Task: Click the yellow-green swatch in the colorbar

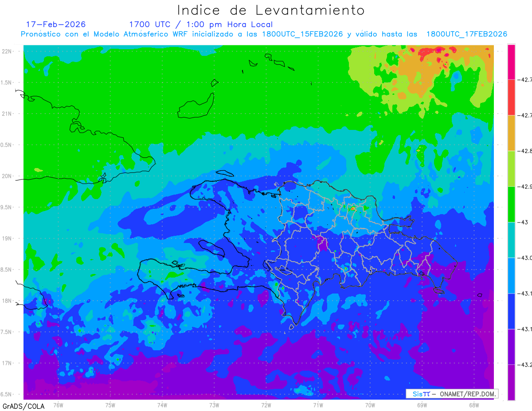Action: pyautogui.click(x=511, y=168)
